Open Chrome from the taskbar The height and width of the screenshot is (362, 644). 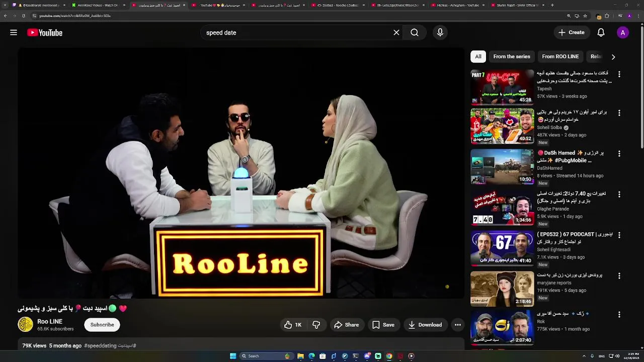pyautogui.click(x=389, y=356)
